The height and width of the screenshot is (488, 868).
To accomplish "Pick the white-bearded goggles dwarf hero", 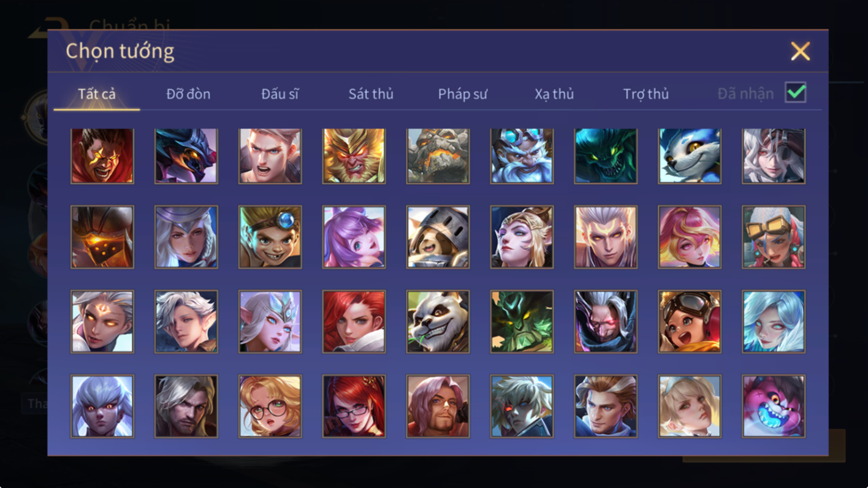I will point(521,156).
